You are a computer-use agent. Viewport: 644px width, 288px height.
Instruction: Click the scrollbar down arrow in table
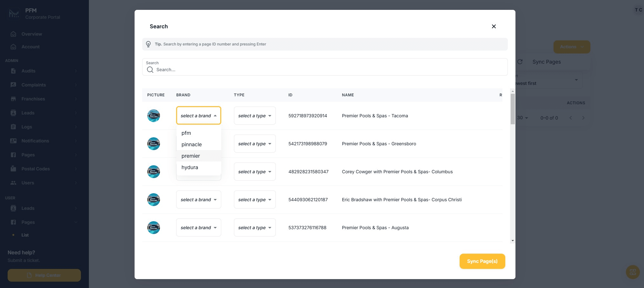tap(513, 241)
